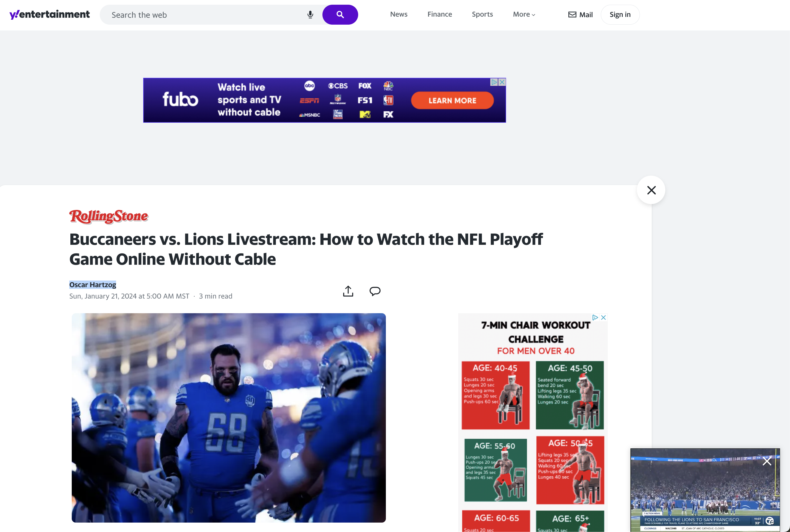
Task: Click the 'Sign in' button
Action: [x=620, y=14]
